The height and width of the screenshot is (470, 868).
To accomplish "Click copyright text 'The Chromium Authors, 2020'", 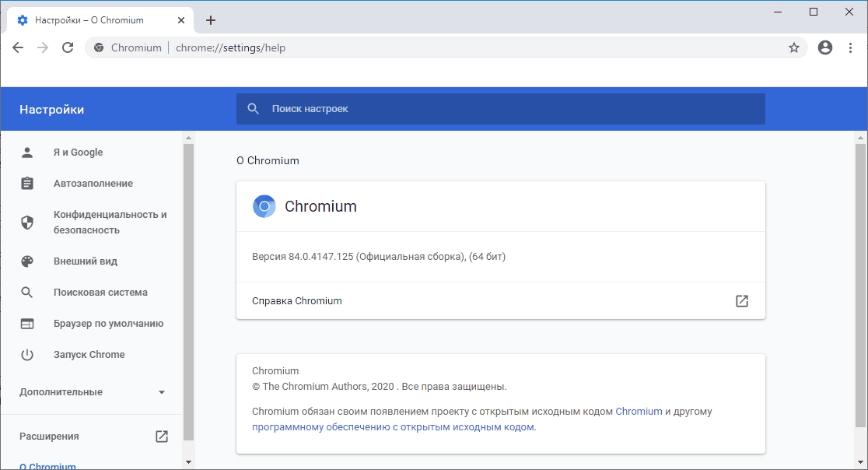I will [x=328, y=387].
